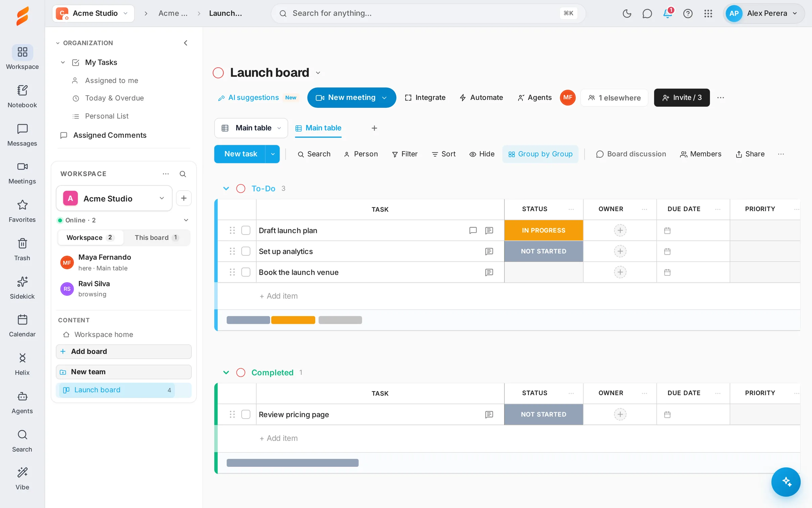Click the Add board button
This screenshot has height=508, width=812.
coord(124,352)
